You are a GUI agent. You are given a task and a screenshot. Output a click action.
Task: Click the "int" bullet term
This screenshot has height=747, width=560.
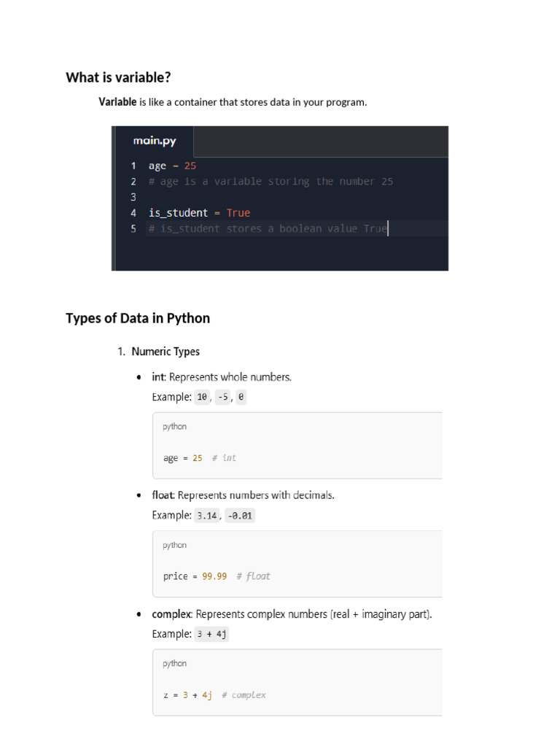158,377
